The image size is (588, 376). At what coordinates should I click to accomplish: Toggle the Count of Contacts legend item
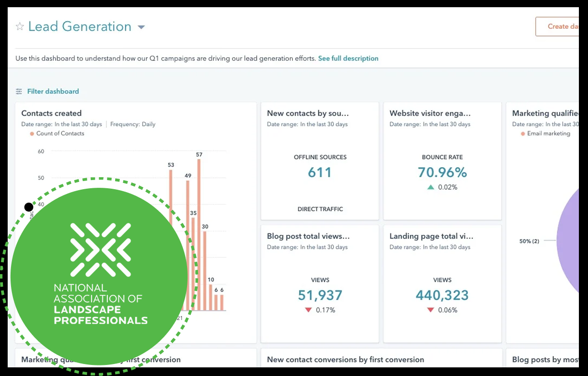[x=57, y=133]
